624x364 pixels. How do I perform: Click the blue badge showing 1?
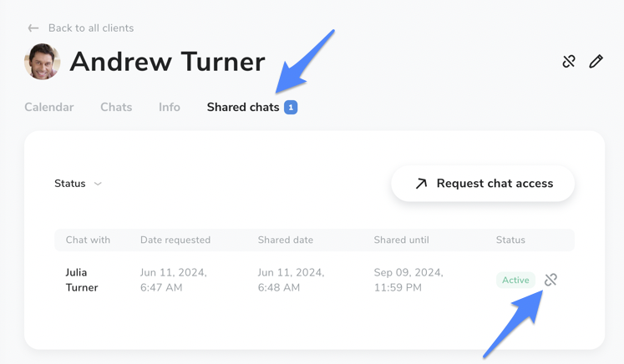(x=291, y=108)
